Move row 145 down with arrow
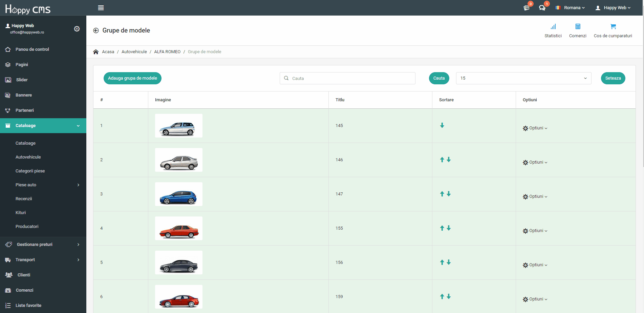 442,125
